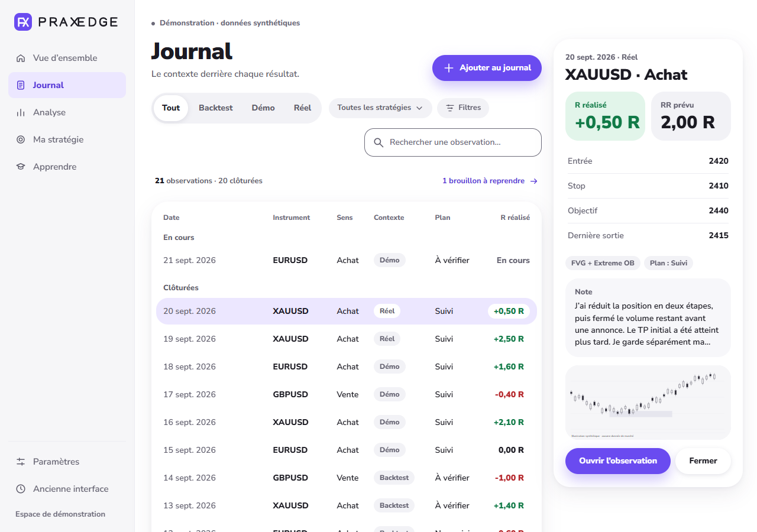Screen dimensions: 757x532
Task: Open the Filtres button
Action: [463, 108]
